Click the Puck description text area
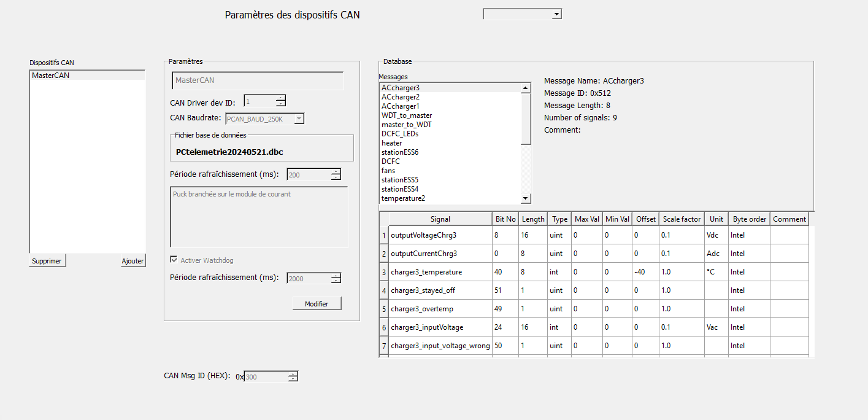Viewport: 868px width, 420px height. coord(259,217)
